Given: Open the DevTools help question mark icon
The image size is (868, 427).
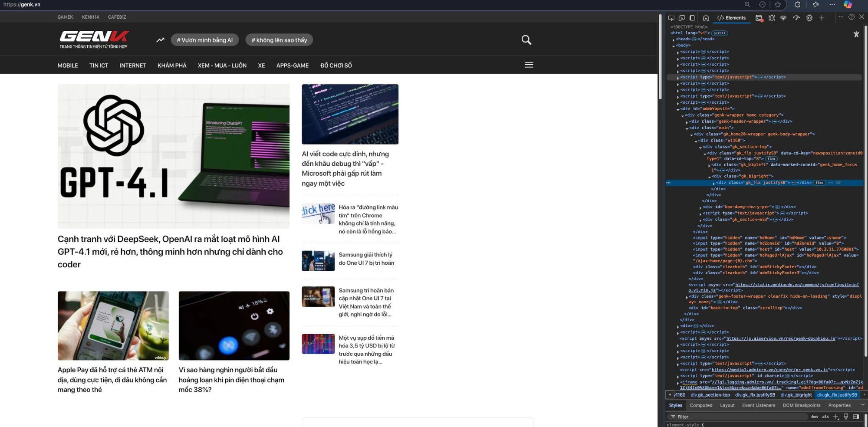Looking at the screenshot, I should point(852,17).
